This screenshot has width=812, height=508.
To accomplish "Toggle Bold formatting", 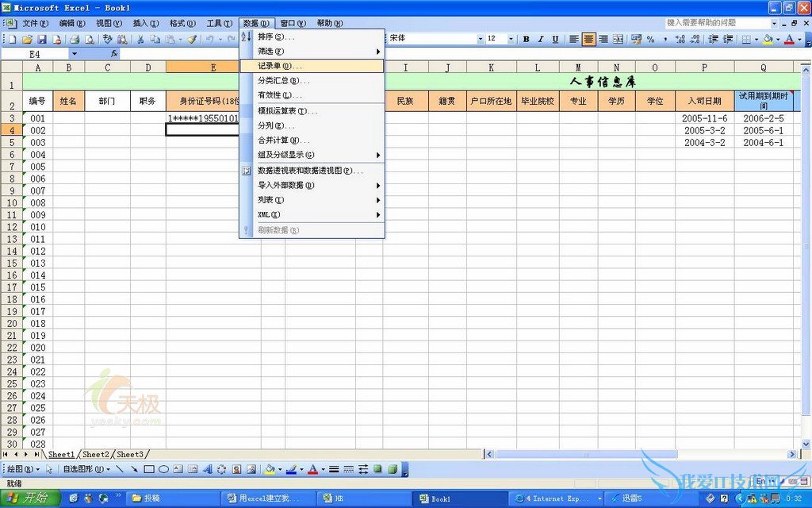I will click(526, 39).
